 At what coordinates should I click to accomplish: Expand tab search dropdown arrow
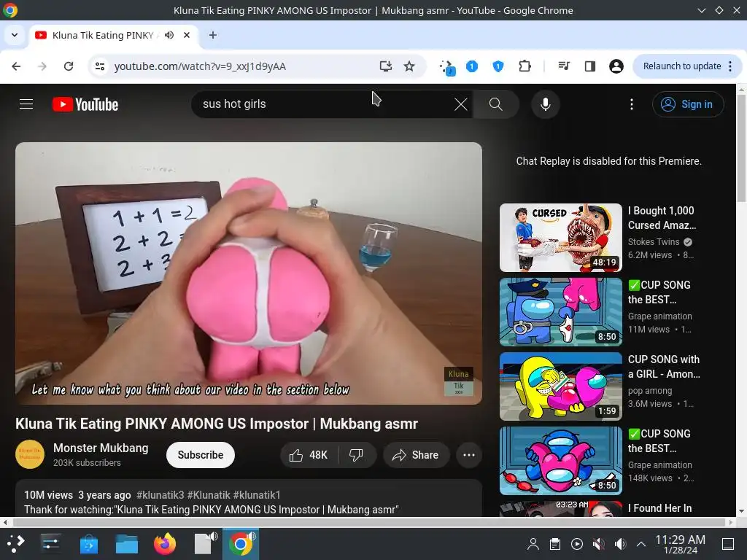point(15,35)
